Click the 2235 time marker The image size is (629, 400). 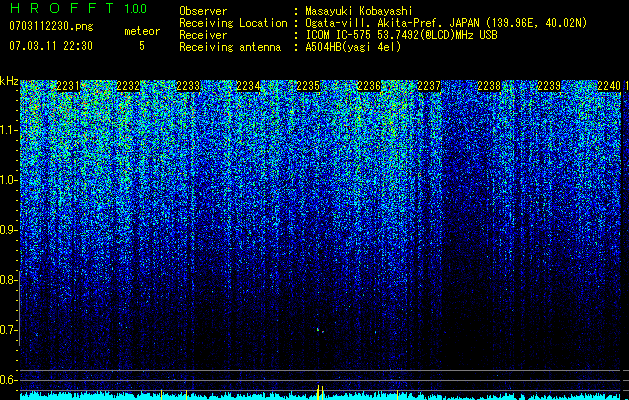[308, 86]
